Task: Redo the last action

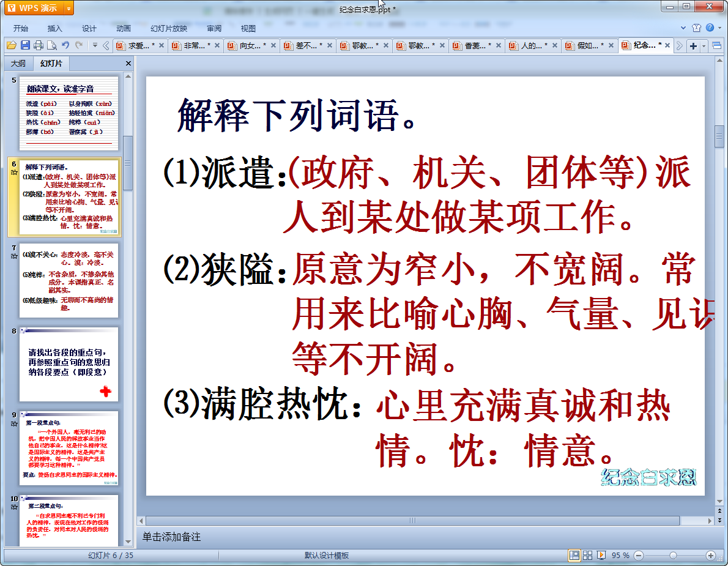Action: pos(79,45)
